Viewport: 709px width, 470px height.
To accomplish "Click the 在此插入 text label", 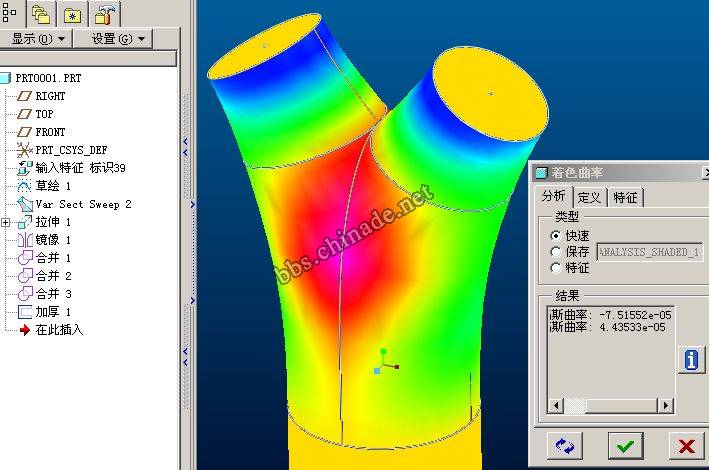I will pos(59,330).
